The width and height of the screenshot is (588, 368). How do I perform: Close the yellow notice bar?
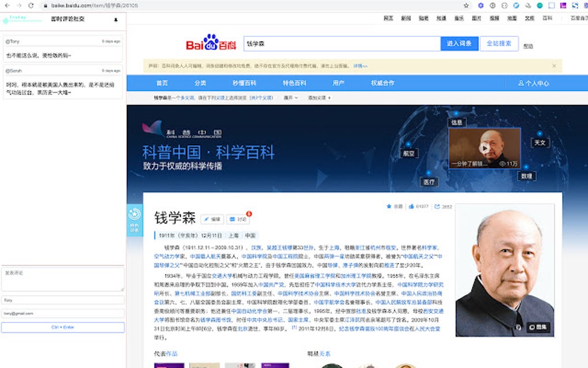click(x=554, y=66)
